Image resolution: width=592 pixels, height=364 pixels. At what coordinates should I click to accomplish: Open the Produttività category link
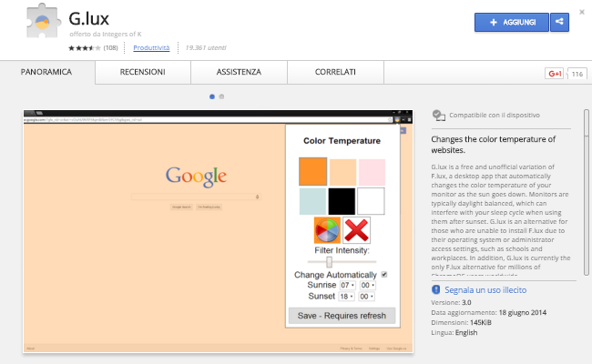tap(151, 48)
